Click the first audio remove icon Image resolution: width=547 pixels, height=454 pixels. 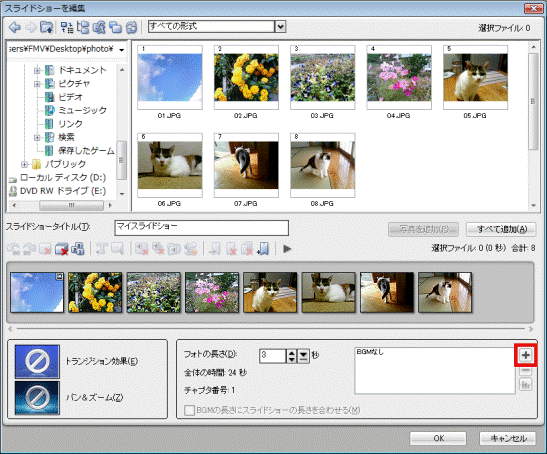click(142, 249)
